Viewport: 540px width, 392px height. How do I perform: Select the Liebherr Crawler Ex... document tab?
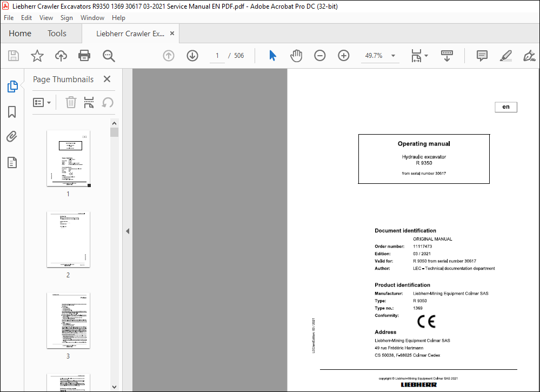tap(130, 34)
